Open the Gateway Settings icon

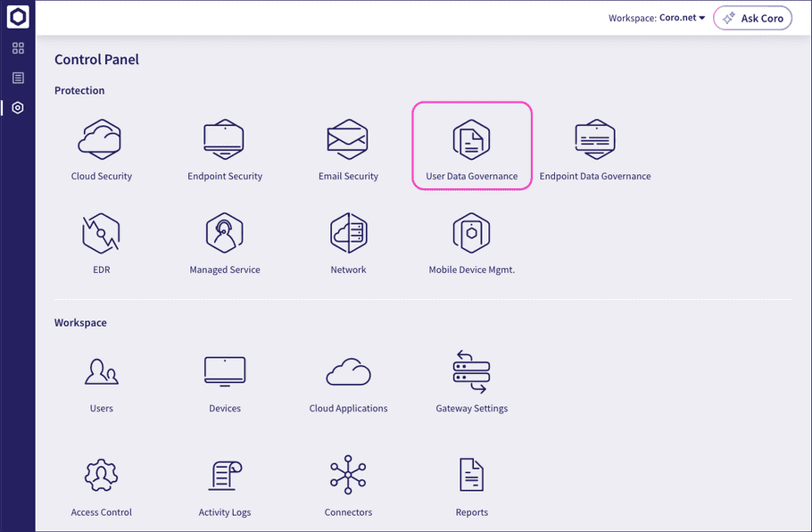[x=471, y=372]
